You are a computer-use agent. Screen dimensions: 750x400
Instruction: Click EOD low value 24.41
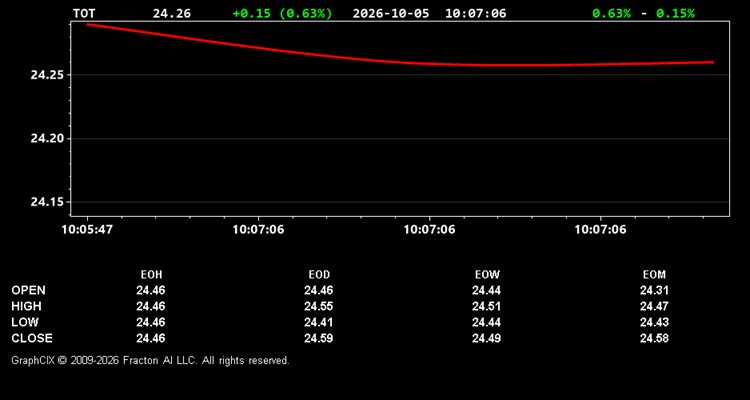(319, 322)
